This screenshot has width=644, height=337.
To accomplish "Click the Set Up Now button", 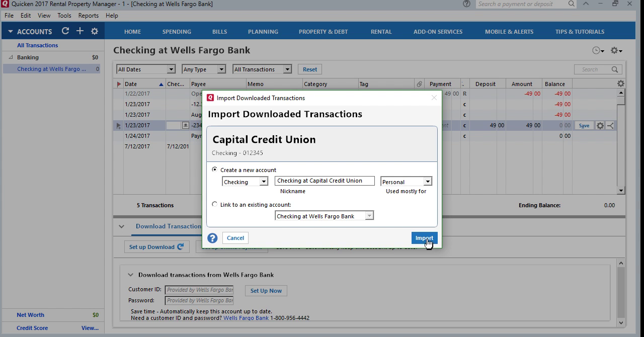I will click(x=266, y=291).
